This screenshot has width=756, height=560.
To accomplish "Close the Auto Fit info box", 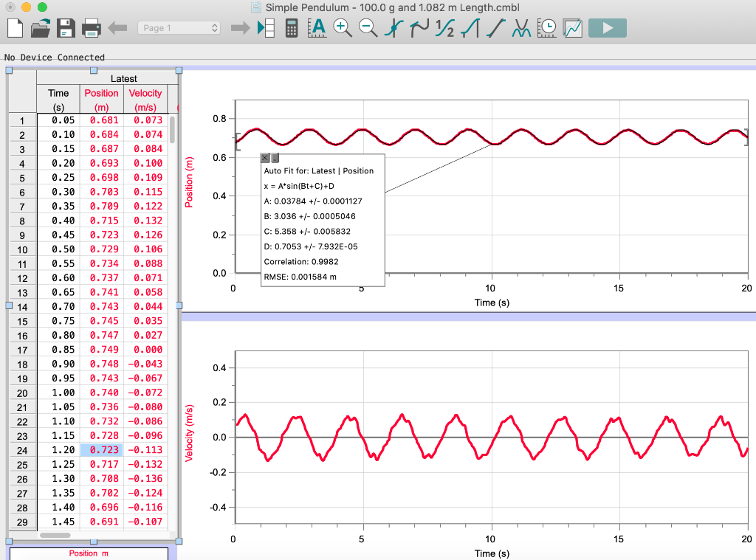I will [x=265, y=158].
